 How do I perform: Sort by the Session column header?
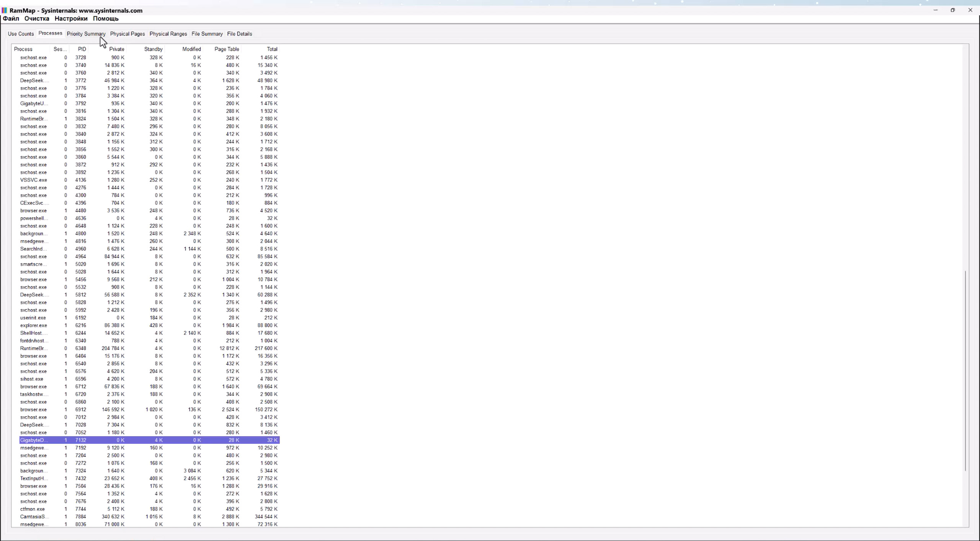coord(60,49)
